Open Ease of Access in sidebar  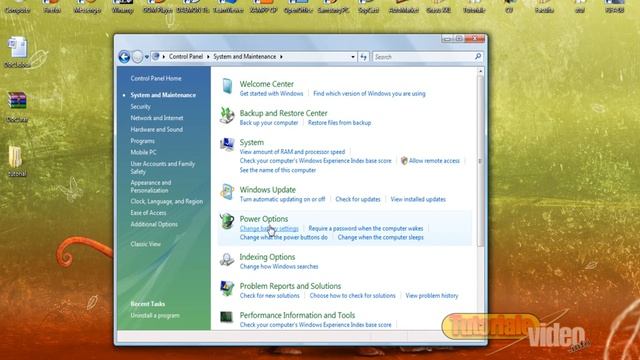click(x=148, y=213)
